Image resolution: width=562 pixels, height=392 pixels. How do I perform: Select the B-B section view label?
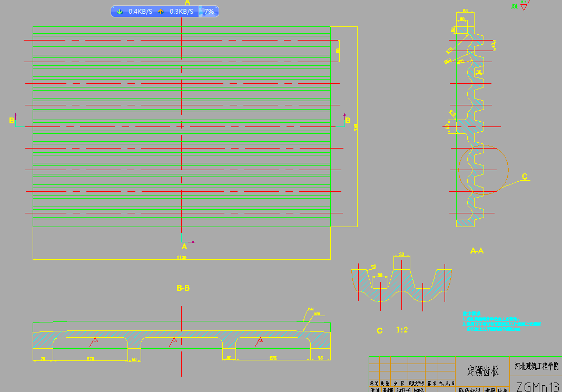(x=183, y=288)
